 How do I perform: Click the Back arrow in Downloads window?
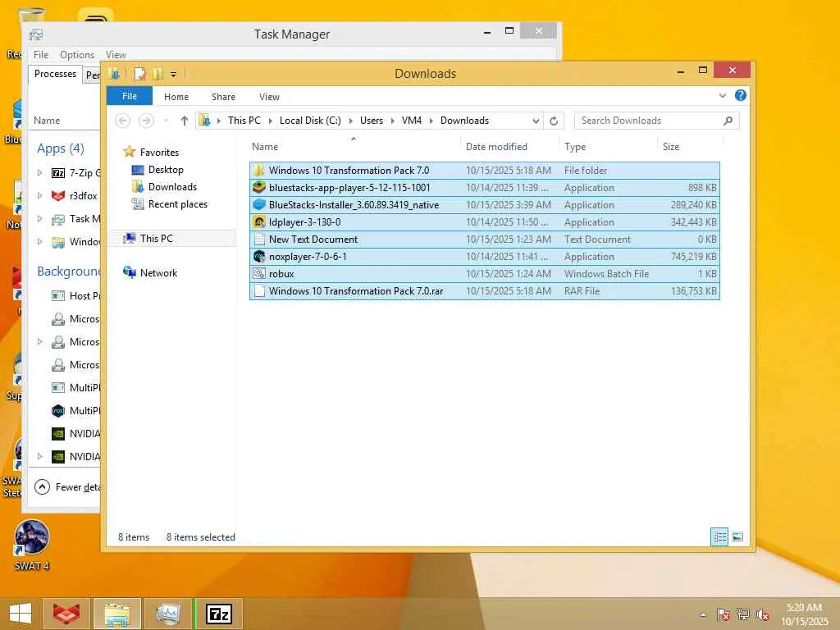coord(123,121)
